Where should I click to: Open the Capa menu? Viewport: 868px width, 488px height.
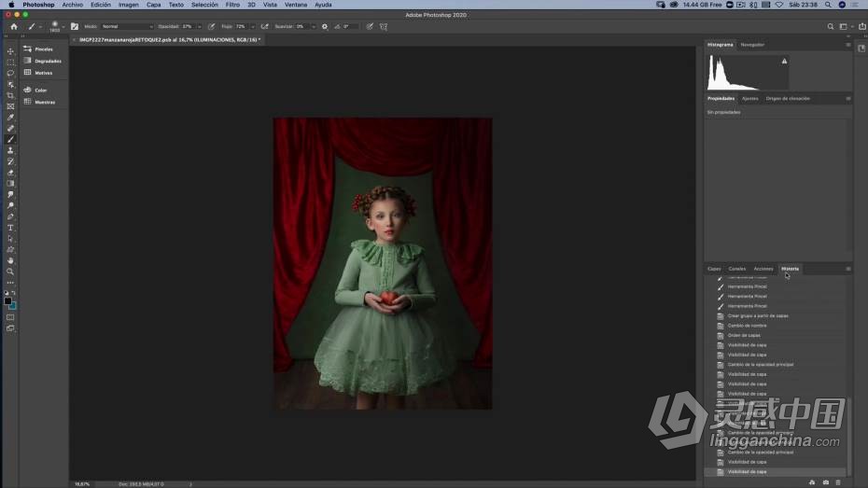(153, 5)
